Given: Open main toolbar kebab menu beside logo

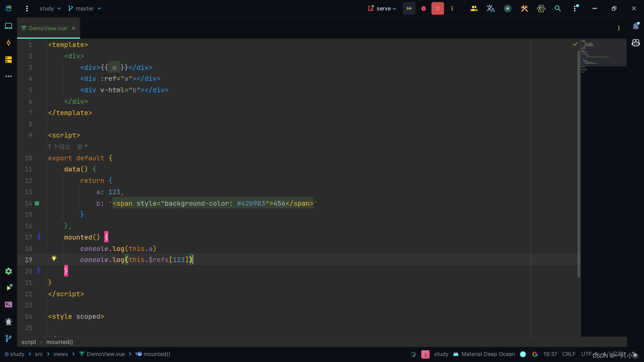Looking at the screenshot, I should pyautogui.click(x=27, y=8).
